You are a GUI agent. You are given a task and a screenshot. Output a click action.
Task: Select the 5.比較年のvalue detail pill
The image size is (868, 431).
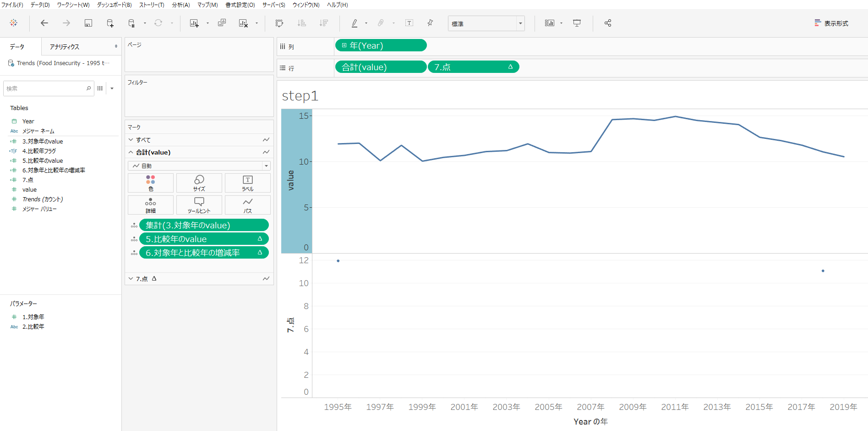point(204,239)
